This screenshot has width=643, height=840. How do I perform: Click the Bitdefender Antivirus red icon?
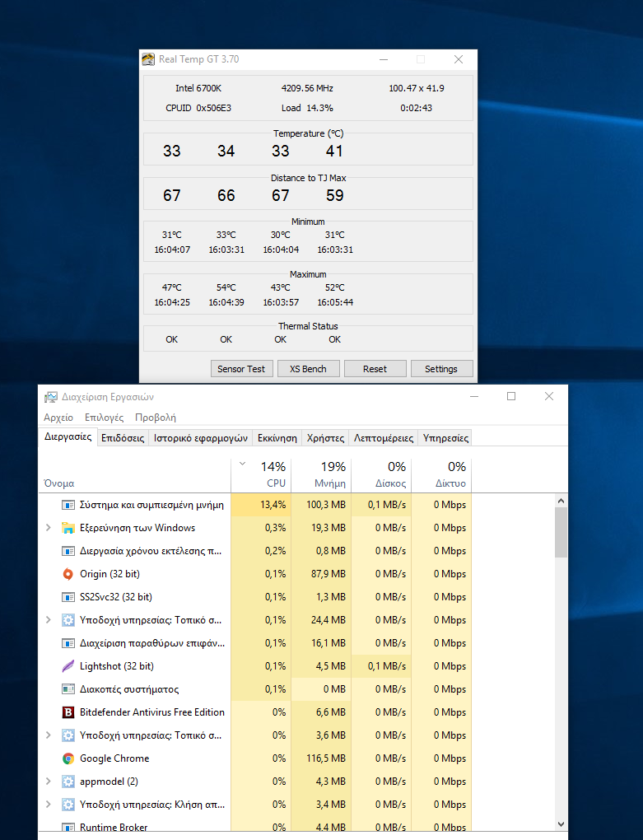pos(68,712)
